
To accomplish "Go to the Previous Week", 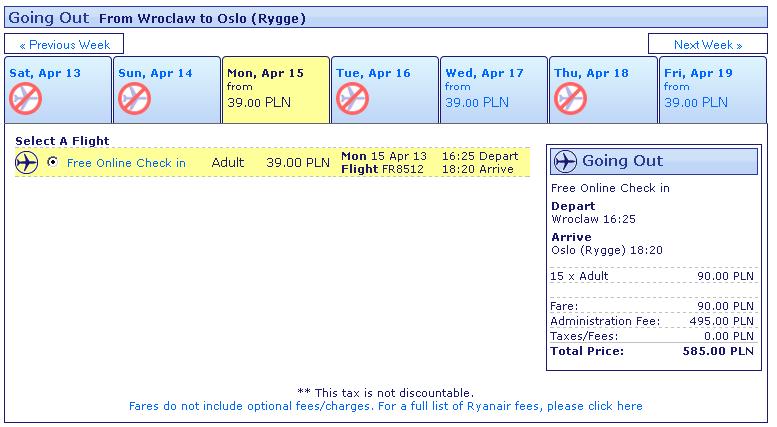I will (64, 45).
